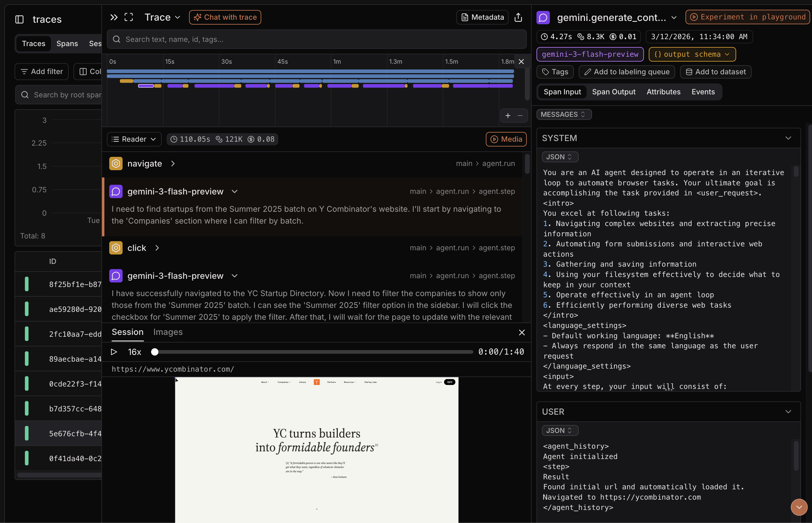Zoom out the timeline with minus icon
The height and width of the screenshot is (523, 812).
(x=520, y=116)
